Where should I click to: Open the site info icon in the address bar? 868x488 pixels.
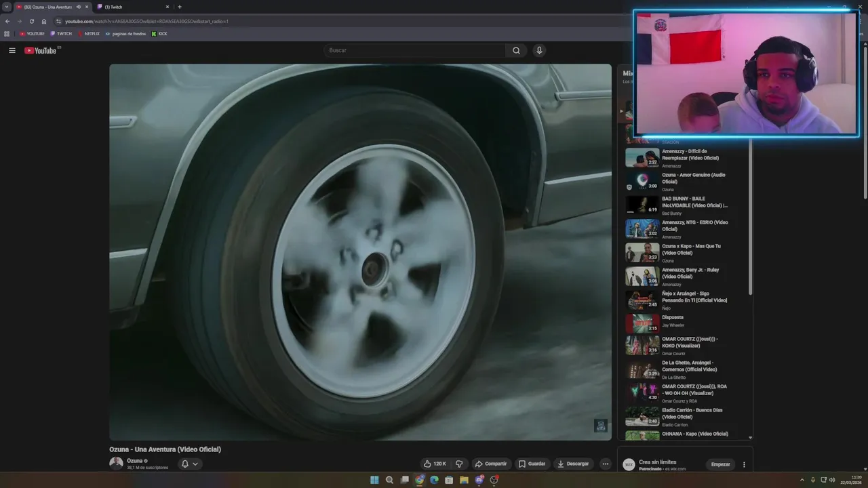point(59,21)
